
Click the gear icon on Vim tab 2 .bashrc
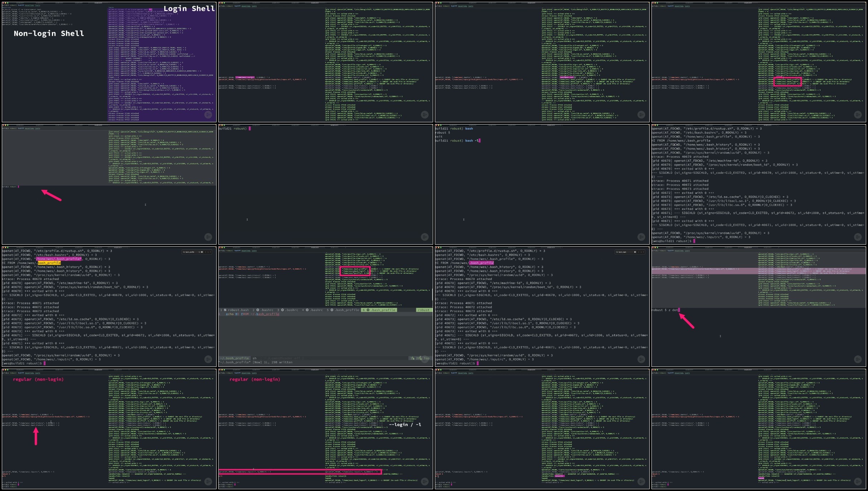258,310
